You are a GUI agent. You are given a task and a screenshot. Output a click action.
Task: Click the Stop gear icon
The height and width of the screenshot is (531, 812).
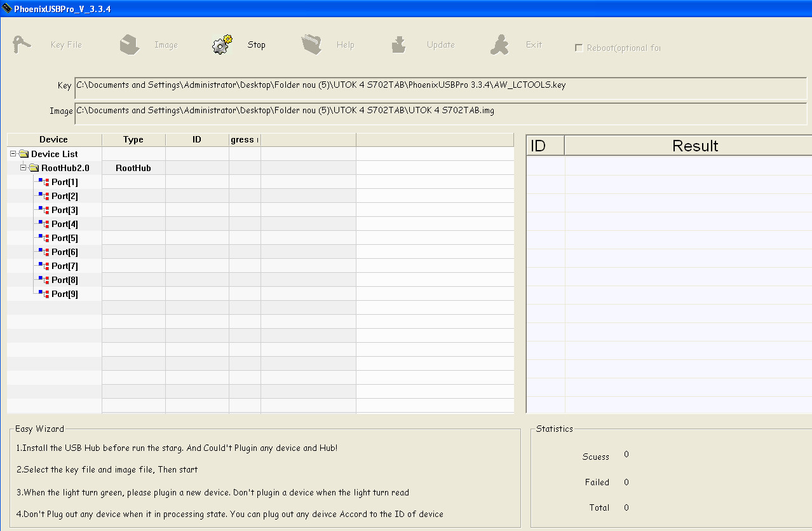[x=222, y=45]
